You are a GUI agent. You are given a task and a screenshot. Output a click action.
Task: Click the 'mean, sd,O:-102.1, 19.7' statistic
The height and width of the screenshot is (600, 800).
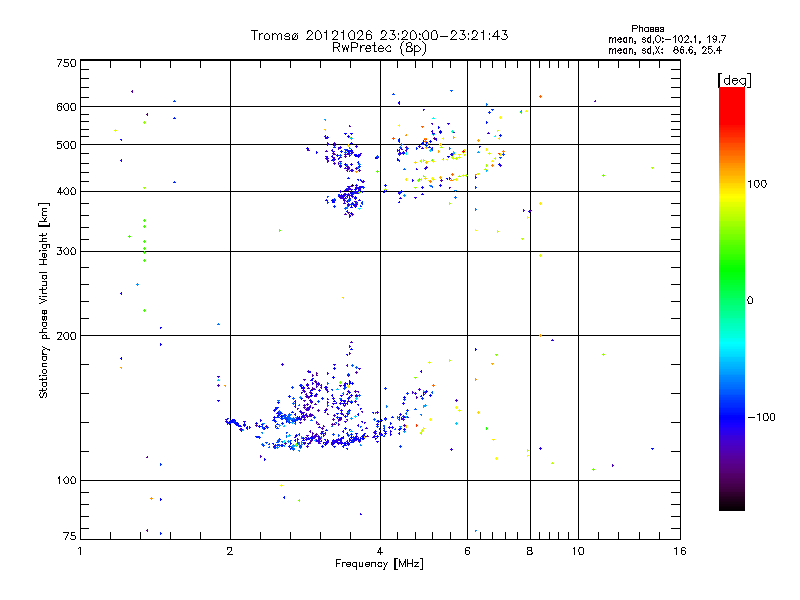tap(667, 39)
